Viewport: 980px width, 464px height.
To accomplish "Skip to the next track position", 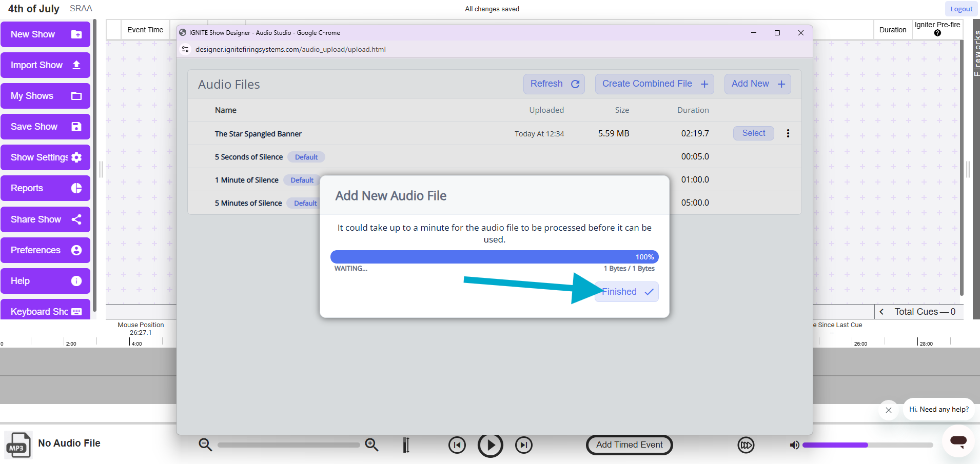I will pos(523,445).
